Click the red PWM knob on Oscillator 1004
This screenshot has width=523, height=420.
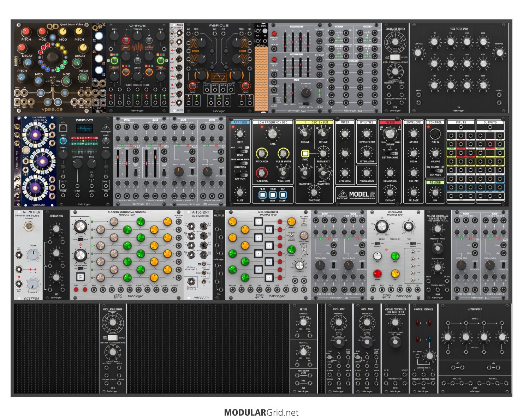[x=377, y=274]
